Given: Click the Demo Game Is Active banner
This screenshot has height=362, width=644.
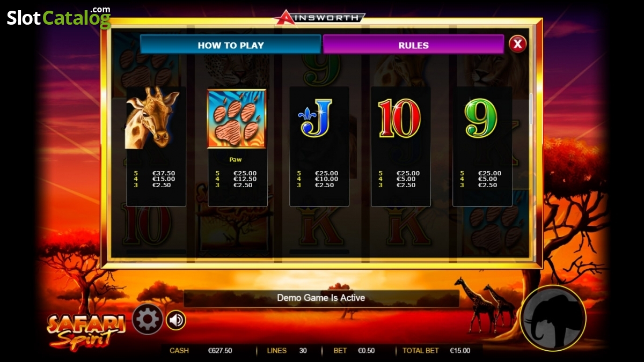Looking at the screenshot, I should [321, 298].
